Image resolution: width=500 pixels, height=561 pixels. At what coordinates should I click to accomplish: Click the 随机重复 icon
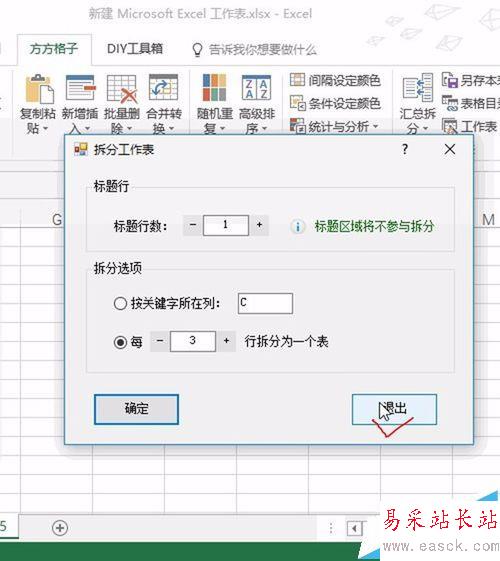tap(214, 88)
